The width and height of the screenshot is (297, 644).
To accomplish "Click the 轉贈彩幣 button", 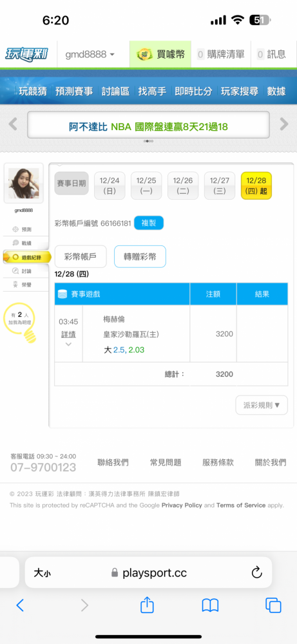I will pyautogui.click(x=140, y=257).
